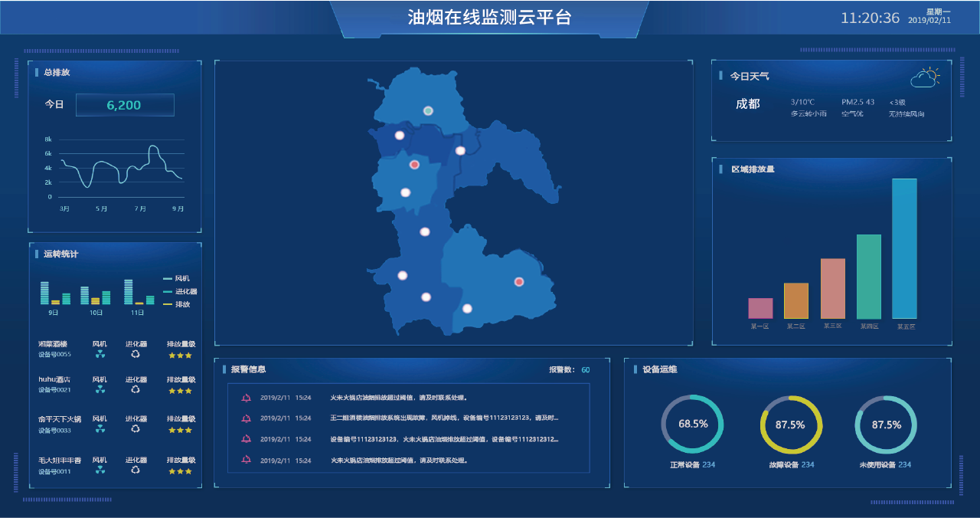Select the 68.5% 正常设备 ring gauge
This screenshot has height=518, width=980.
pos(692,425)
